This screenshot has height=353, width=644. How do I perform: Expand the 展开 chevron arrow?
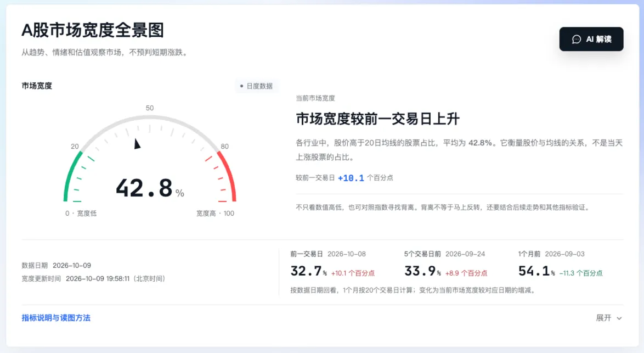coord(619,318)
